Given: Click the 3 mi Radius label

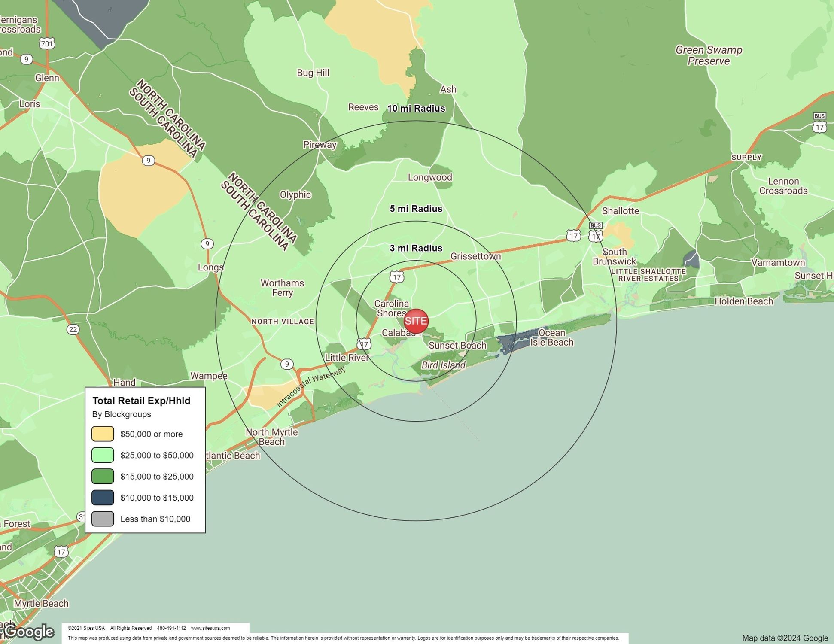Looking at the screenshot, I should (x=416, y=248).
